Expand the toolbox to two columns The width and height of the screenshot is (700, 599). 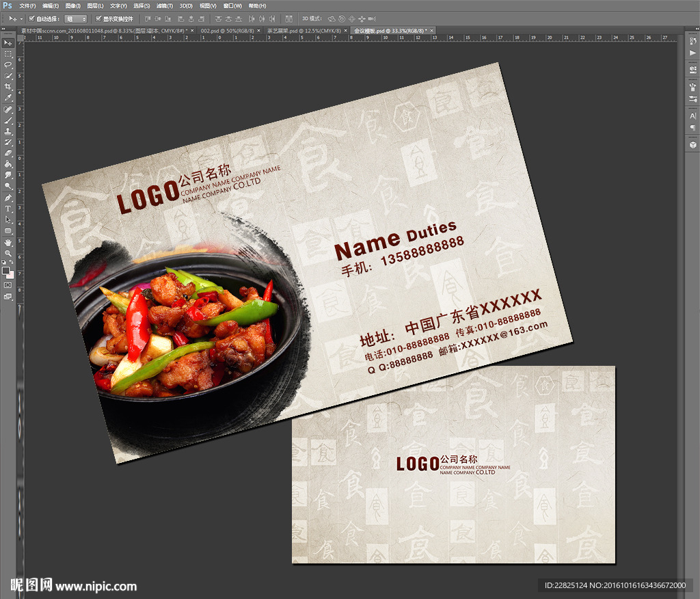(3, 29)
